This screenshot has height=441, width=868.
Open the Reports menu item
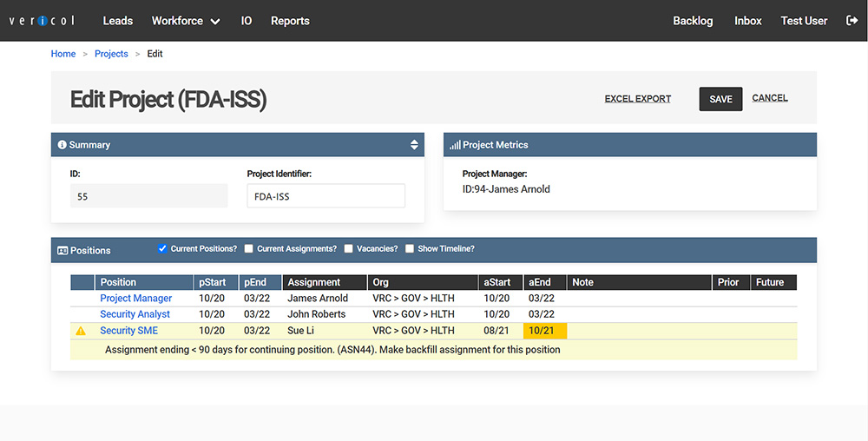point(290,21)
